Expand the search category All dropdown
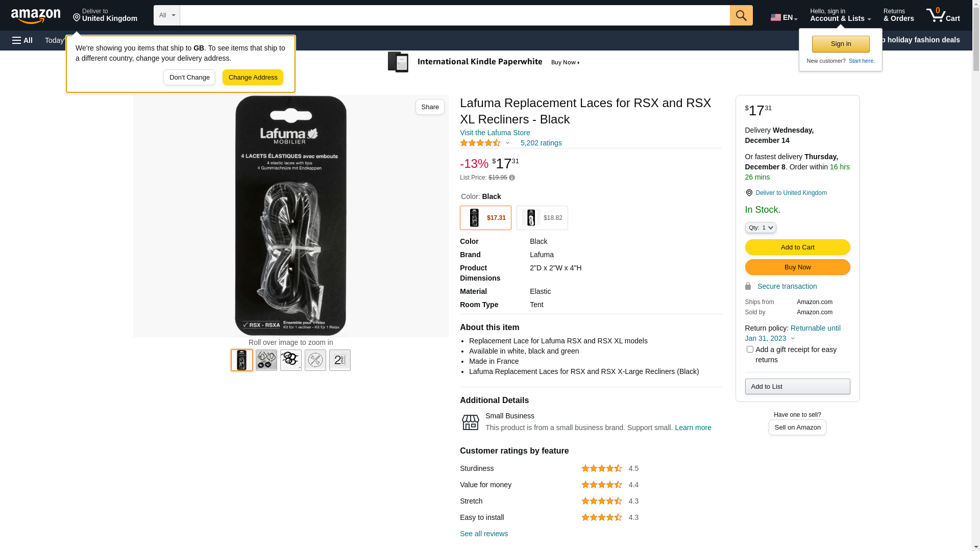 (x=167, y=15)
